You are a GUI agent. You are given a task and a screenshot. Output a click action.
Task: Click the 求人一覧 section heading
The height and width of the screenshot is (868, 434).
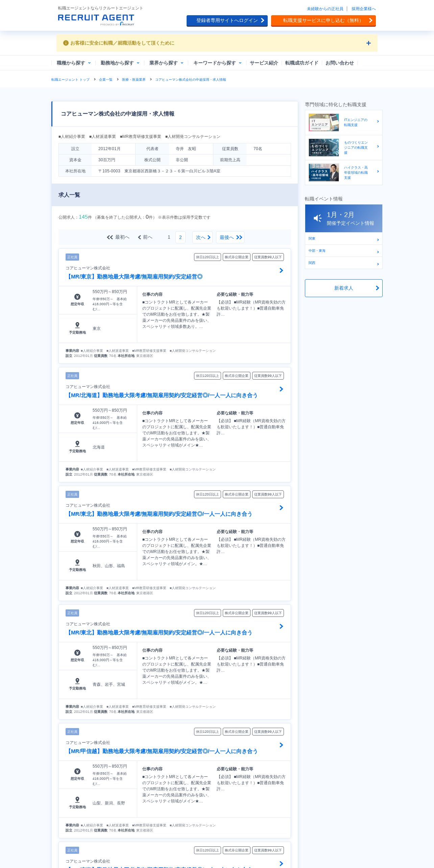click(69, 195)
